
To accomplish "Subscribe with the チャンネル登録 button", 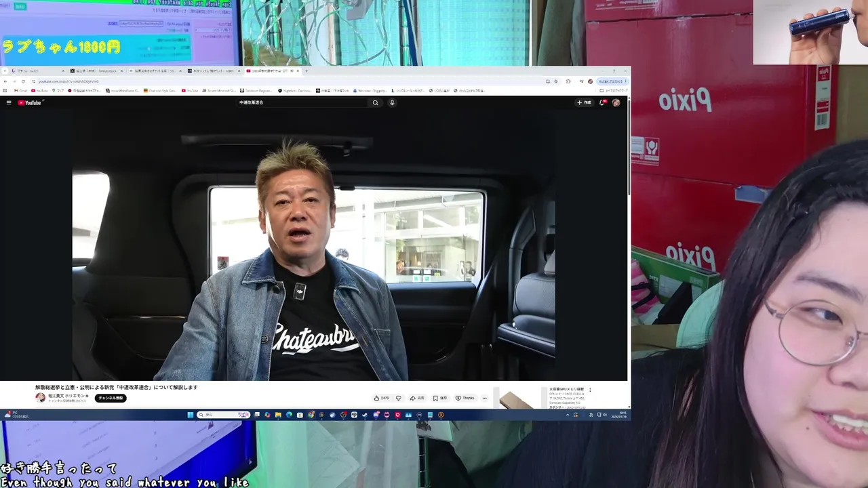I will 111,398.
